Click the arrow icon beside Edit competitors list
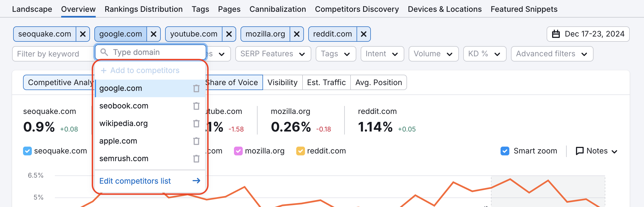 196,181
